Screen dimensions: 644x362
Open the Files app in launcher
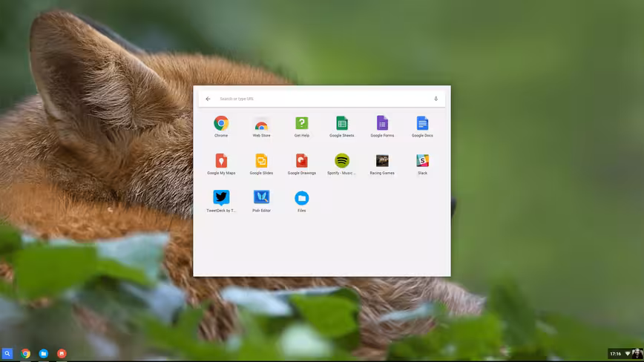click(x=301, y=198)
